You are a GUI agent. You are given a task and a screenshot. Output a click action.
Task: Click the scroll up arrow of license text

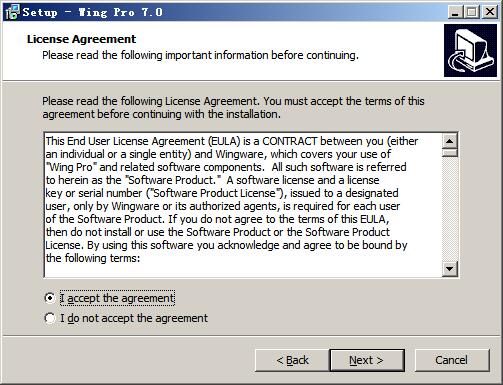(x=450, y=141)
